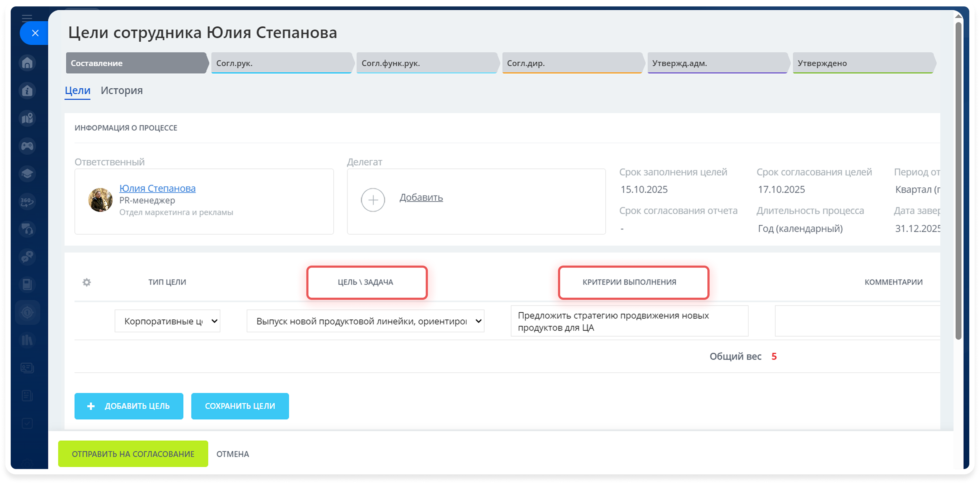Open the Юлия Степанова profile link
Screen dimensions: 980x484
(157, 188)
